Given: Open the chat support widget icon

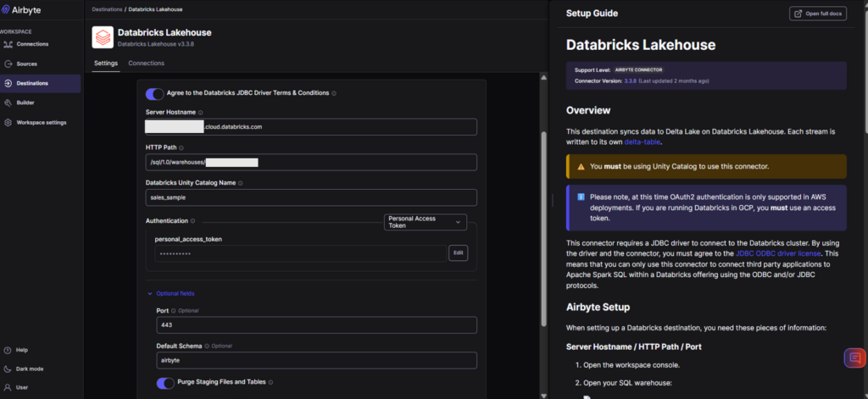Looking at the screenshot, I should [x=854, y=358].
